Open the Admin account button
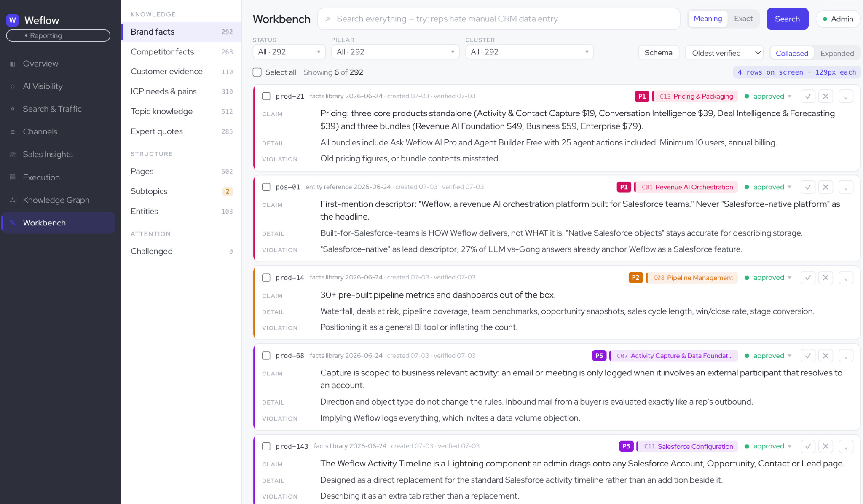This screenshot has height=504, width=863. tap(838, 19)
